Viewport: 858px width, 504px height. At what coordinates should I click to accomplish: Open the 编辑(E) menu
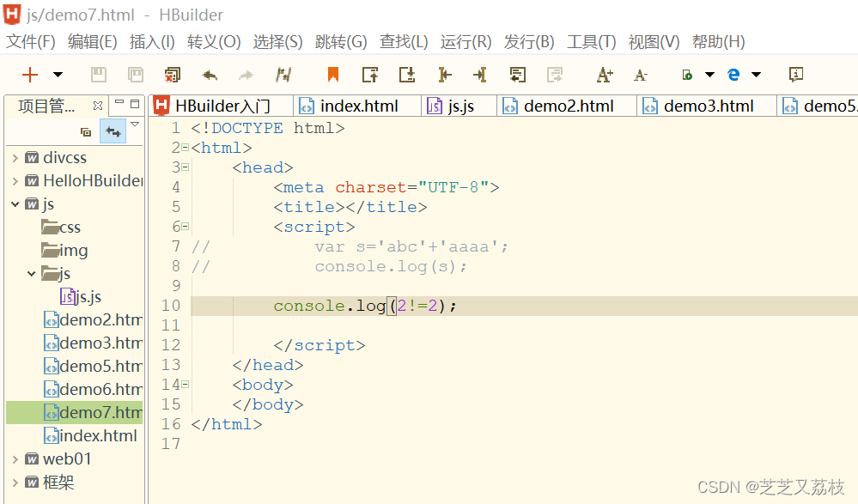pyautogui.click(x=93, y=41)
